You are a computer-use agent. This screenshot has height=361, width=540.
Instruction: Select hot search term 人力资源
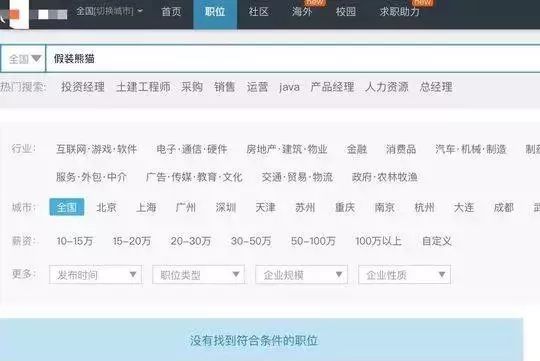tap(387, 87)
